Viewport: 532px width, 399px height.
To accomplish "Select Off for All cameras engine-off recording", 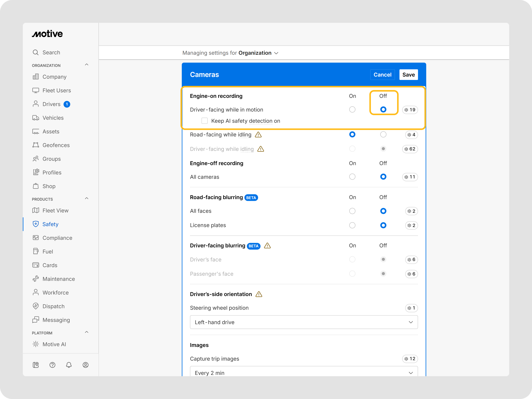I will (383, 177).
